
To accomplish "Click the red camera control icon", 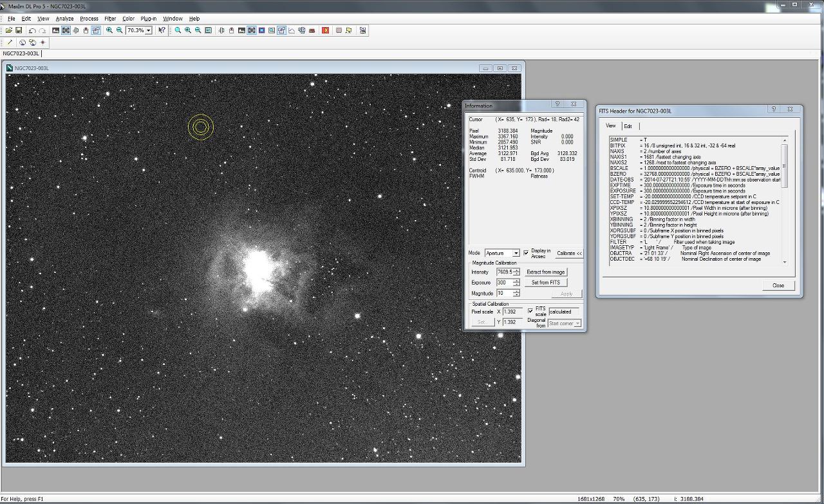I will (x=325, y=30).
